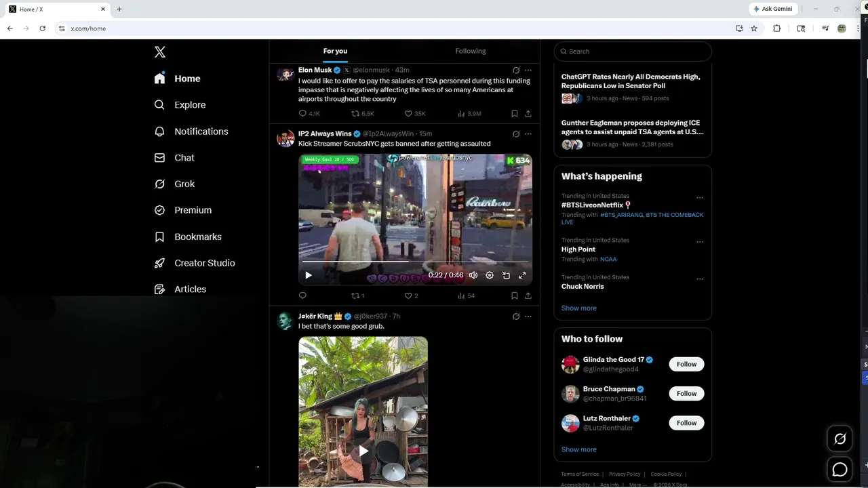Open floating Grok button
The image size is (868, 488).
tap(840, 439)
